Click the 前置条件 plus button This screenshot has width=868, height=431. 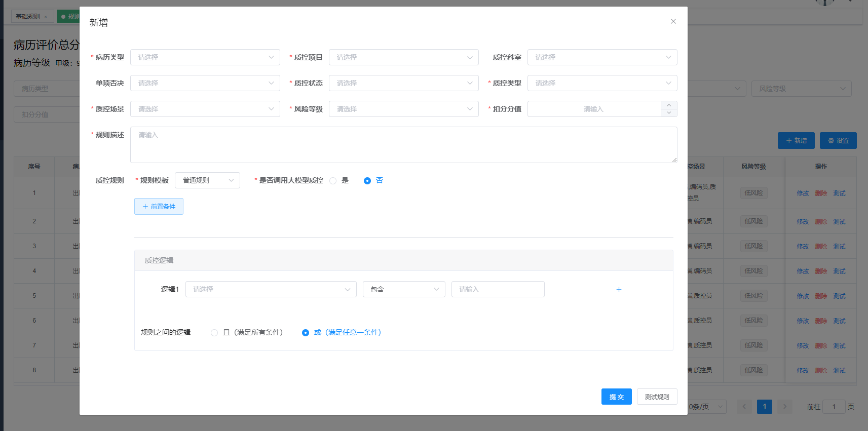159,206
